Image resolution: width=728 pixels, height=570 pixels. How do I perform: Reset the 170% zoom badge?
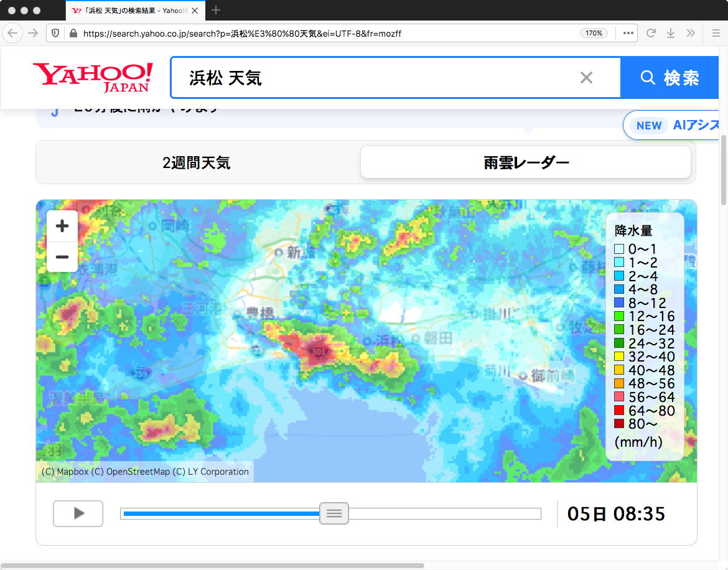tap(594, 33)
